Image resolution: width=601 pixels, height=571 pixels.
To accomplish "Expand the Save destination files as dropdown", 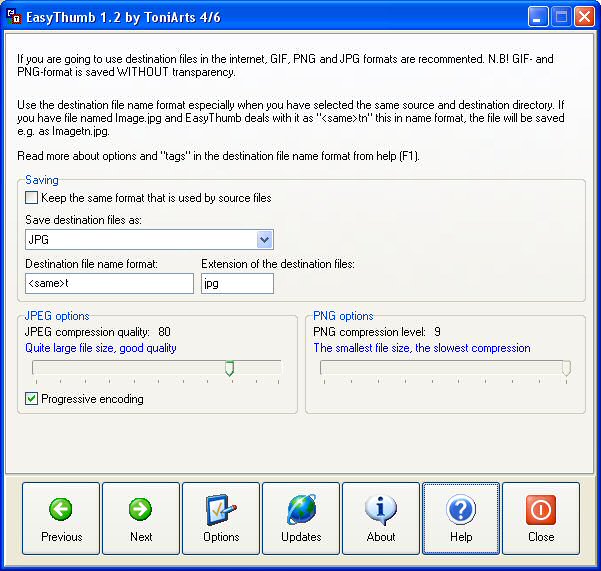I will (x=264, y=240).
